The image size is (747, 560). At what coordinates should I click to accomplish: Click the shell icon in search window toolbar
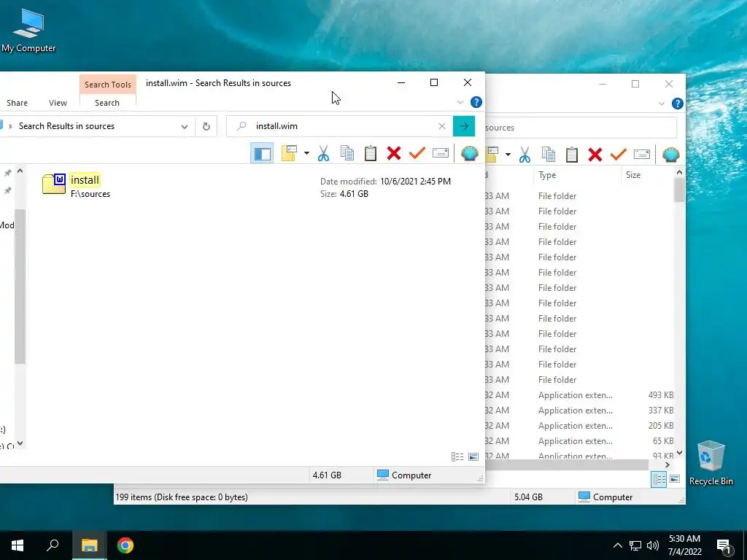(x=469, y=153)
